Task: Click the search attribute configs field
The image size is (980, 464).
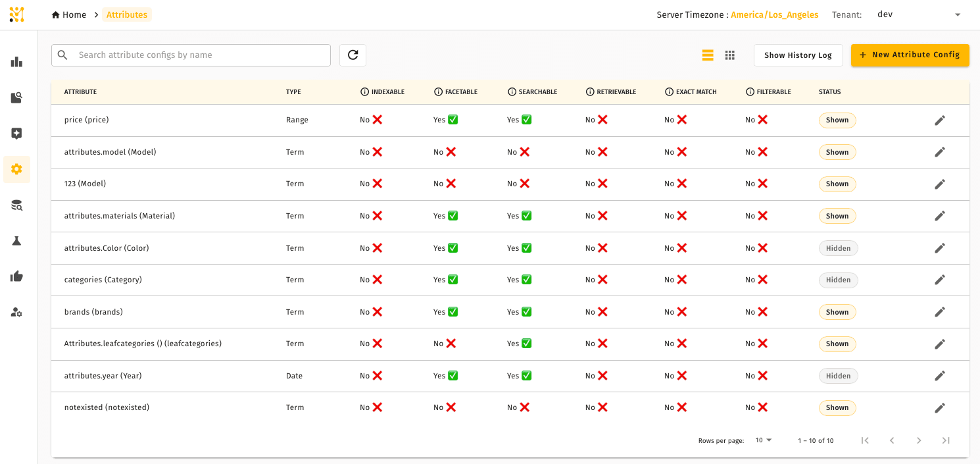Action: 191,55
